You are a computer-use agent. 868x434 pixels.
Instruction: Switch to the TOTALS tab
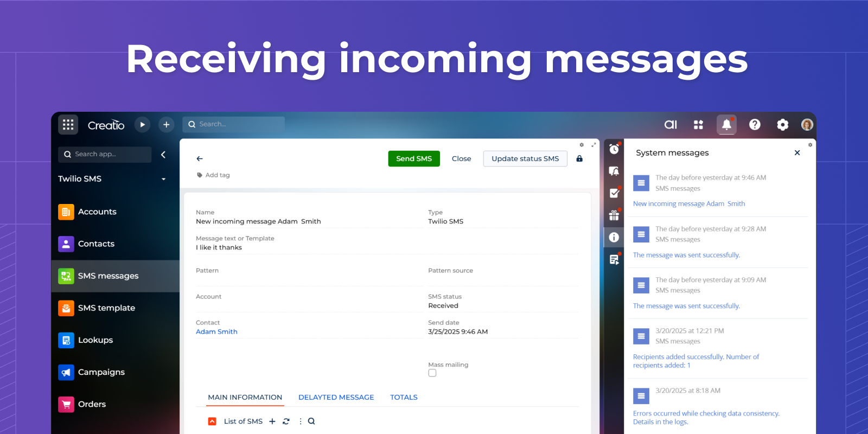404,397
